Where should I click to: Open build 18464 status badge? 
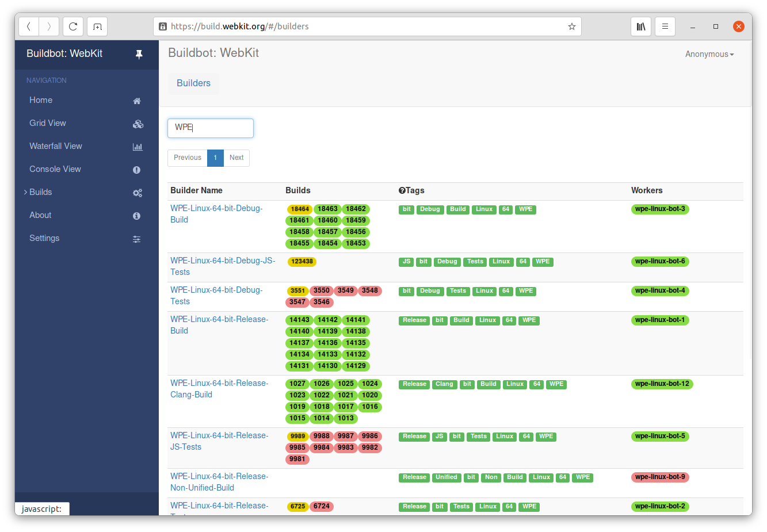(300, 209)
